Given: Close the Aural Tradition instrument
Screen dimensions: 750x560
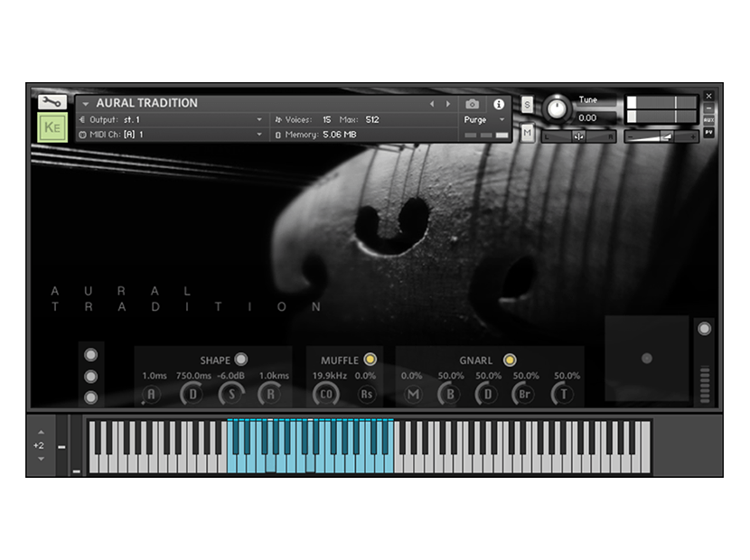Looking at the screenshot, I should [x=708, y=96].
